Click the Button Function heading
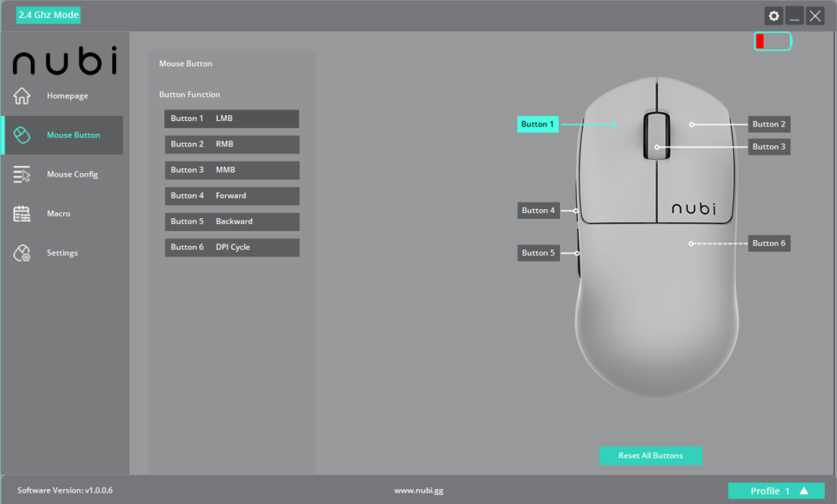This screenshot has height=504, width=837. click(190, 95)
